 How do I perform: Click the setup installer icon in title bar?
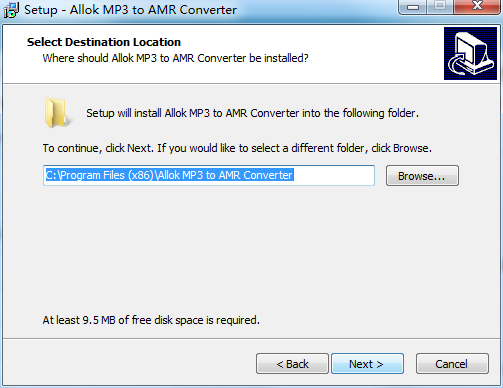(11, 10)
